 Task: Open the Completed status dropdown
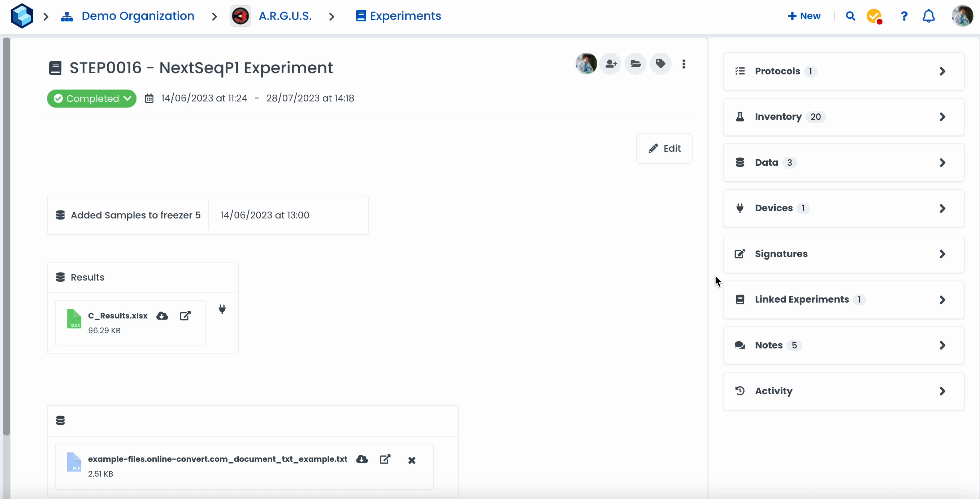pyautogui.click(x=92, y=99)
